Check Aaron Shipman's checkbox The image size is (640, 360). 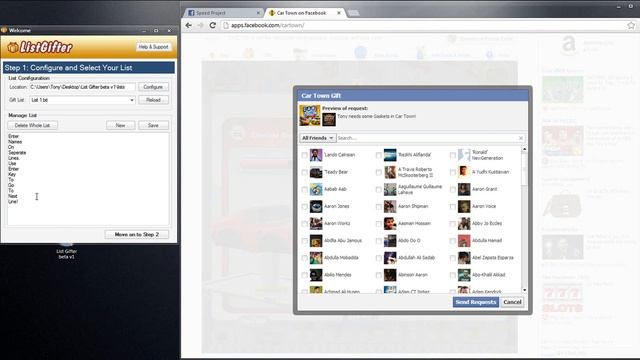378,207
